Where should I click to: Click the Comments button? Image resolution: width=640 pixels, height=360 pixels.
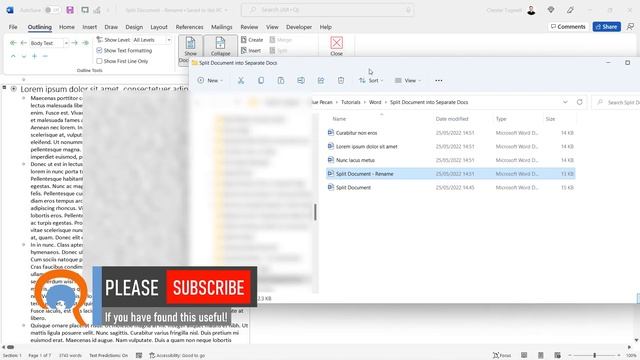pos(568,27)
